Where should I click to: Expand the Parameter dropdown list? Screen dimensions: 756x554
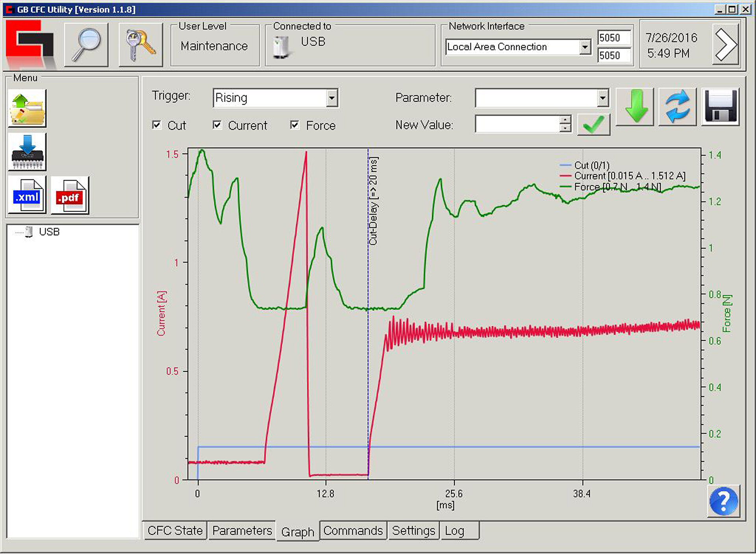[x=602, y=98]
